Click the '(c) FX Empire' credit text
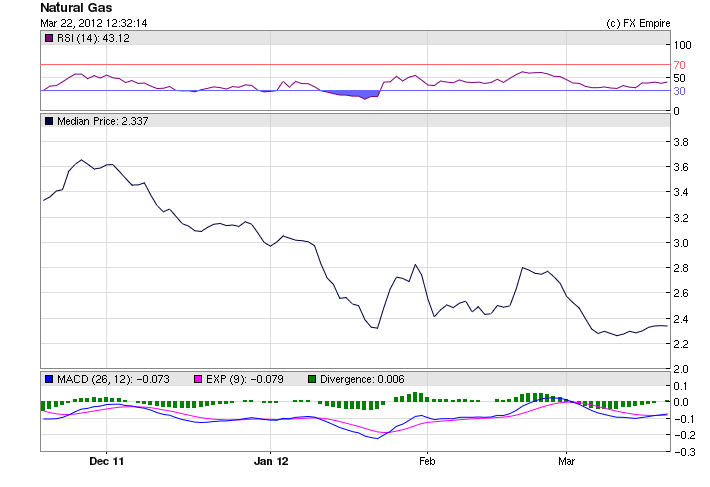 [x=638, y=23]
